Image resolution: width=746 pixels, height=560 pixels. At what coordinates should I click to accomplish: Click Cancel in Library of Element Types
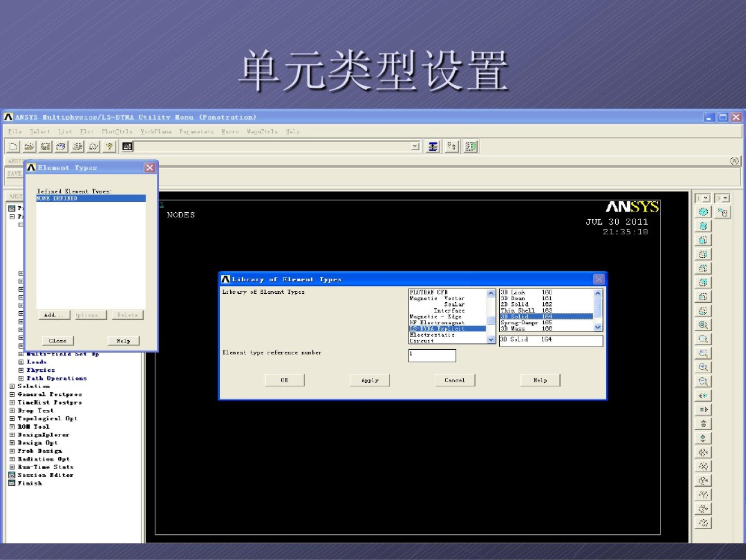click(x=455, y=380)
